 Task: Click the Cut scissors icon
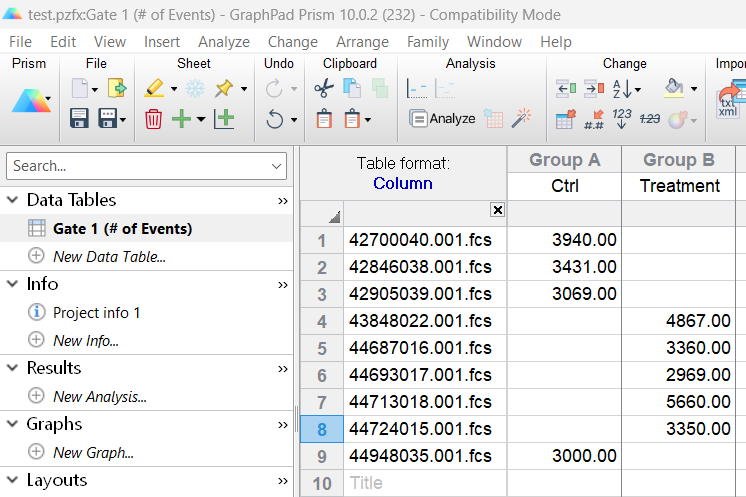(x=323, y=89)
